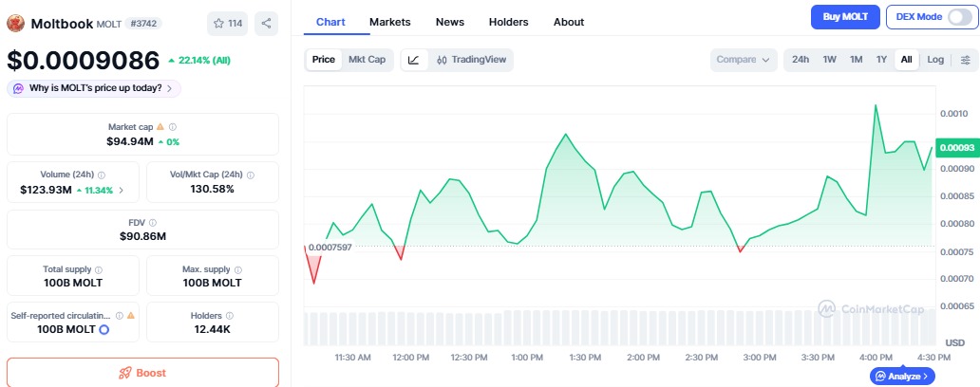
Task: Expand 'Why is MOLT's price up today?'
Action: click(94, 88)
